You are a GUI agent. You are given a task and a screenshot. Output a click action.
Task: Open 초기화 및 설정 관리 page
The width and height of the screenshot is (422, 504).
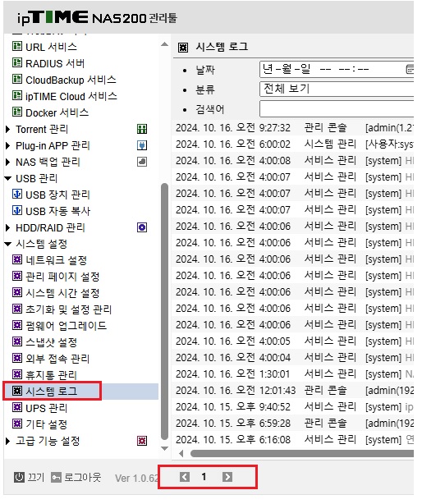(x=68, y=309)
